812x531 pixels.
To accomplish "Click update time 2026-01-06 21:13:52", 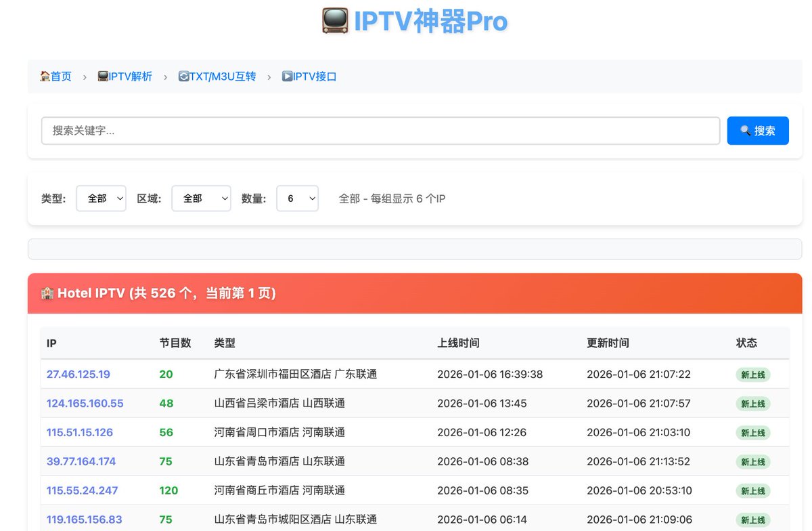I will pos(639,461).
